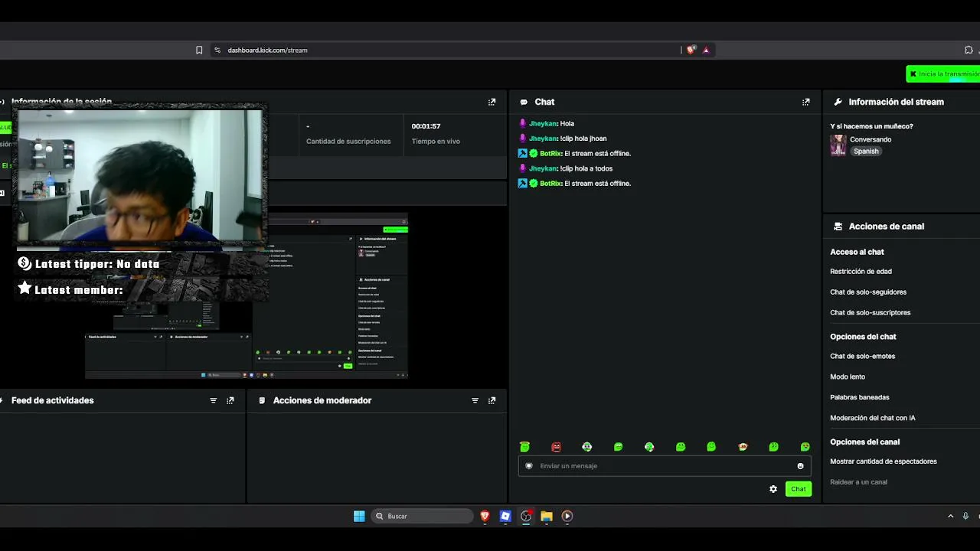
Task: Click the !clip hola jhoan message
Action: tap(583, 139)
